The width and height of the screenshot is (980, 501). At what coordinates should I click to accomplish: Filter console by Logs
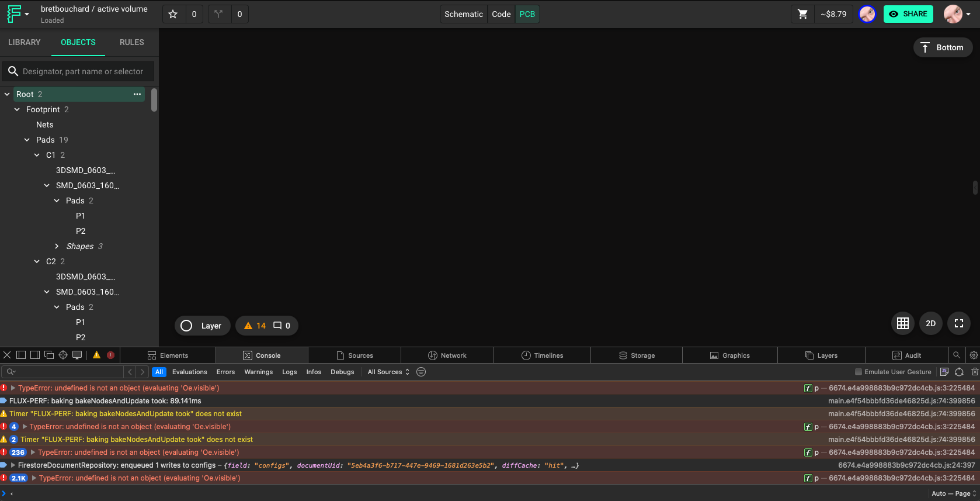click(x=290, y=372)
